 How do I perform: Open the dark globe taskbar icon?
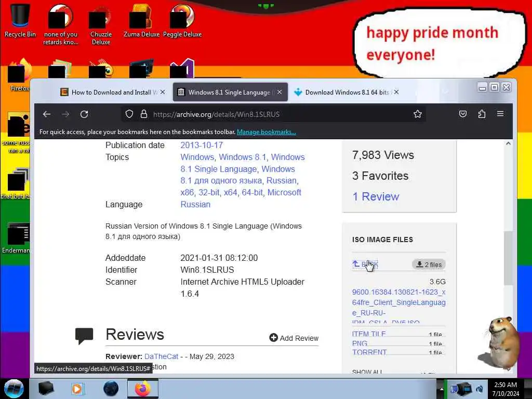(x=111, y=389)
